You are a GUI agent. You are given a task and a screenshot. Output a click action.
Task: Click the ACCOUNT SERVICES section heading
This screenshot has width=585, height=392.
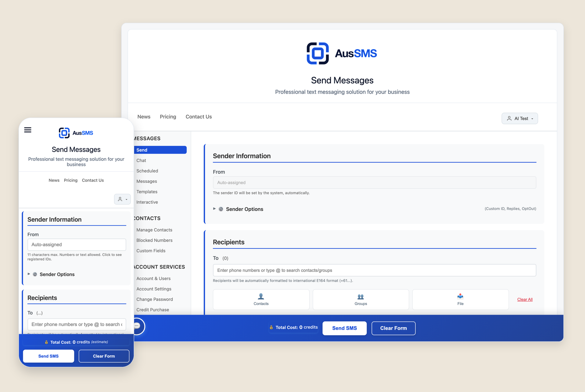coord(159,267)
